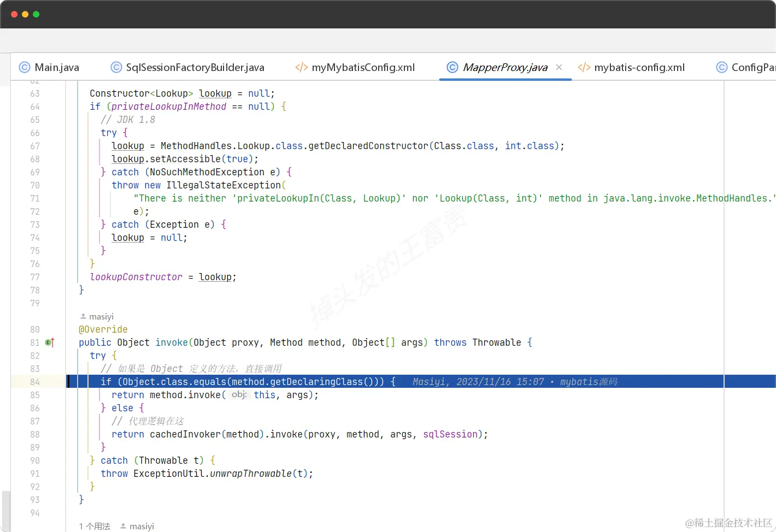
Task: Click the 'try' keyword on line 66
Action: click(109, 133)
